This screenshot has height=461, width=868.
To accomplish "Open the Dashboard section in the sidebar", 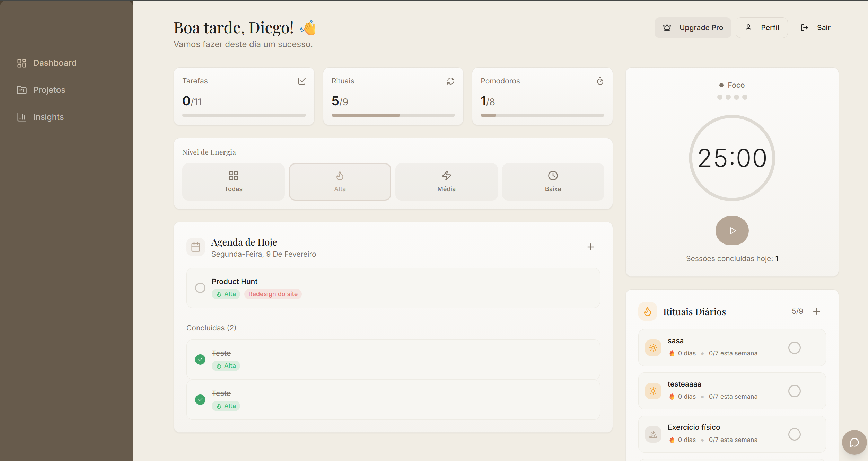I will click(x=54, y=63).
